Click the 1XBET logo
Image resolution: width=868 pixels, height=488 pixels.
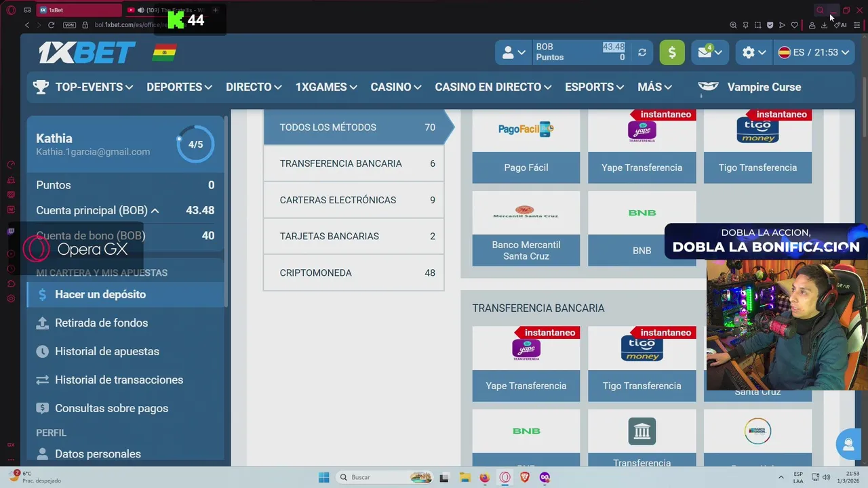click(87, 52)
